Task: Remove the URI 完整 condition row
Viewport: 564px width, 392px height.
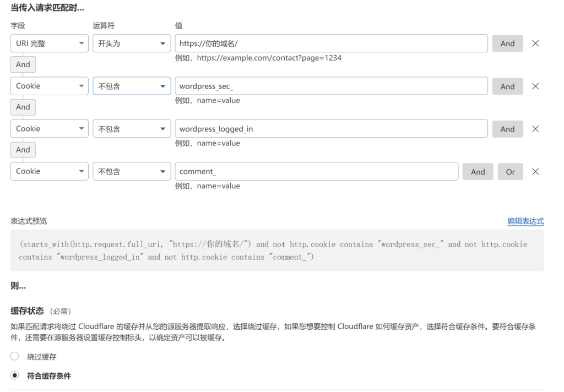Action: coord(535,43)
